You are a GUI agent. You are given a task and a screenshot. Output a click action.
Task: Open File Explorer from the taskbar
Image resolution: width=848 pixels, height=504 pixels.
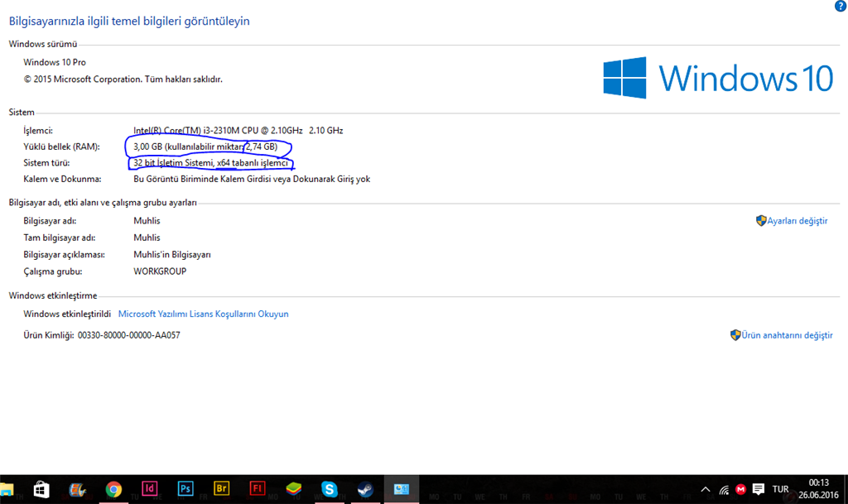click(x=7, y=489)
